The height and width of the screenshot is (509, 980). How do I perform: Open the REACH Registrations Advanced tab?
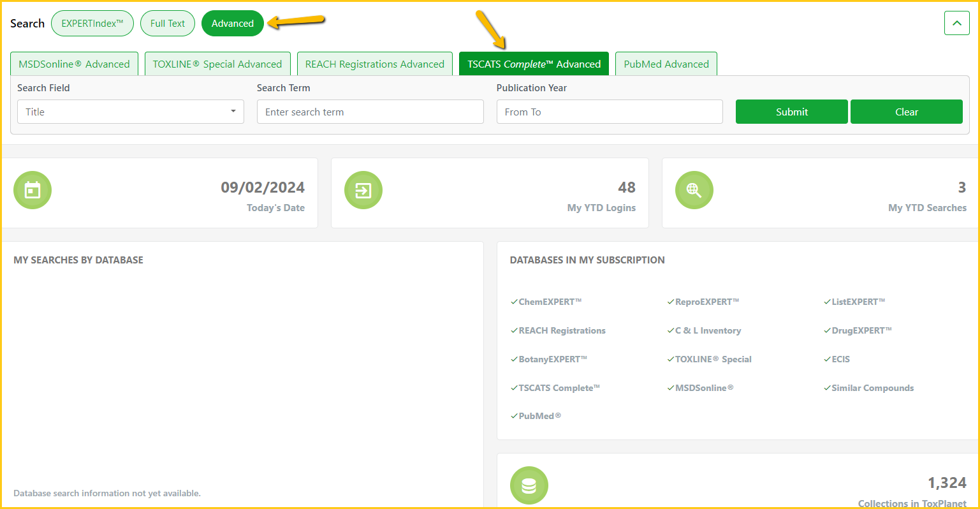(375, 64)
